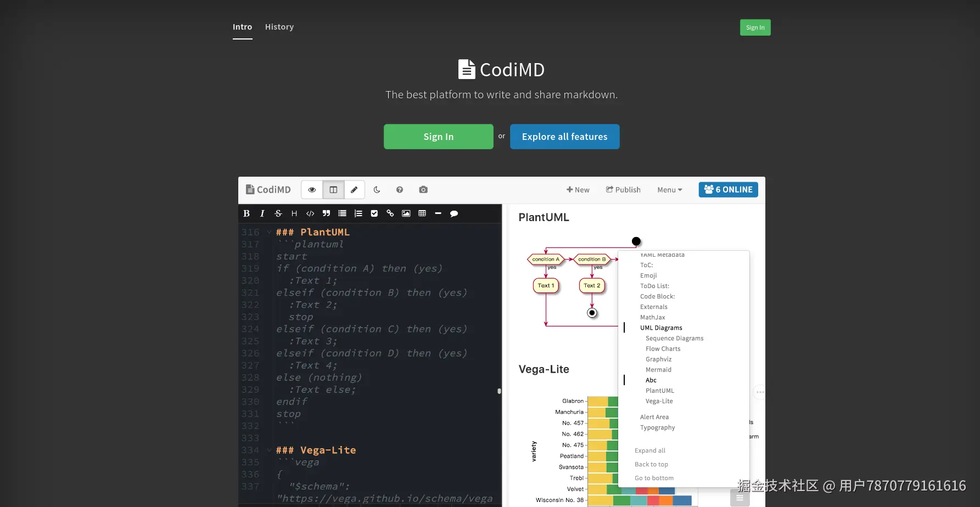Click the large green Sign In button
980x507 pixels.
[x=439, y=137]
